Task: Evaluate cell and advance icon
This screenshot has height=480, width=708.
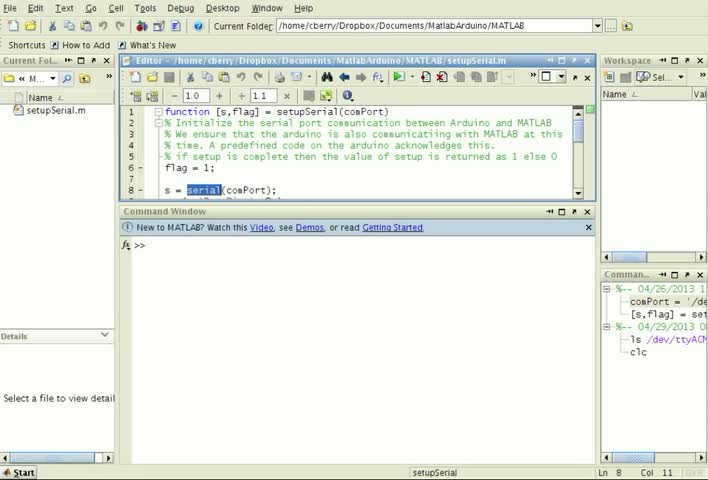Action: 153,96
